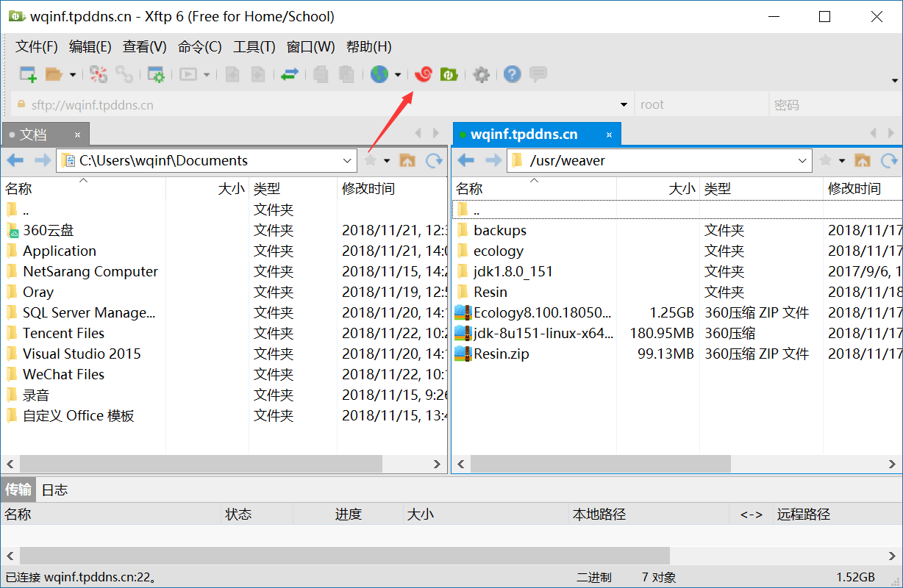Click the blue Help question mark icon

pos(513,74)
